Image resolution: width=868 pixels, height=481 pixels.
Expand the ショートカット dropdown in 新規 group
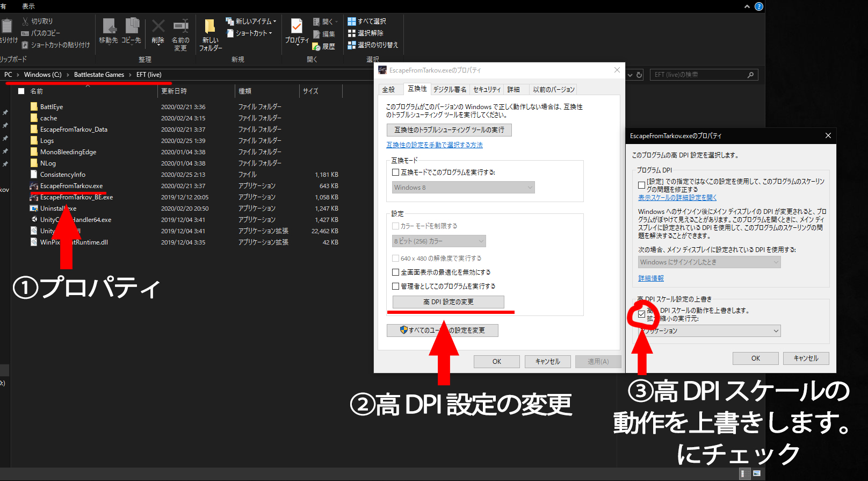(x=270, y=33)
